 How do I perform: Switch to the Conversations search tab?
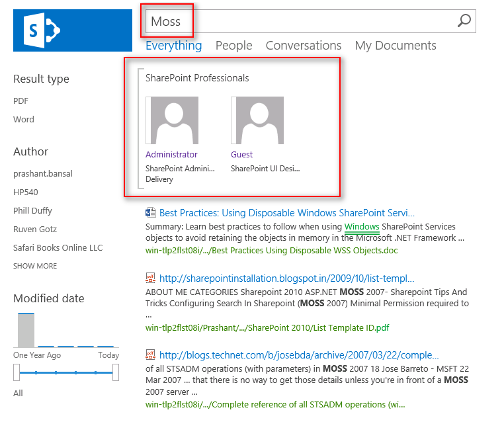click(304, 46)
